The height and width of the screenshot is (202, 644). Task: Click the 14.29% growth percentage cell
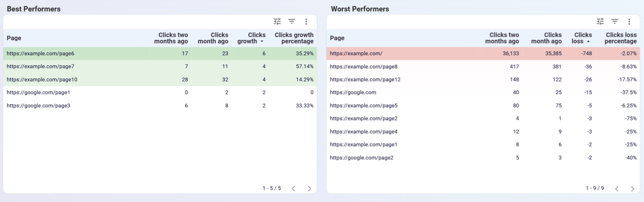click(304, 79)
